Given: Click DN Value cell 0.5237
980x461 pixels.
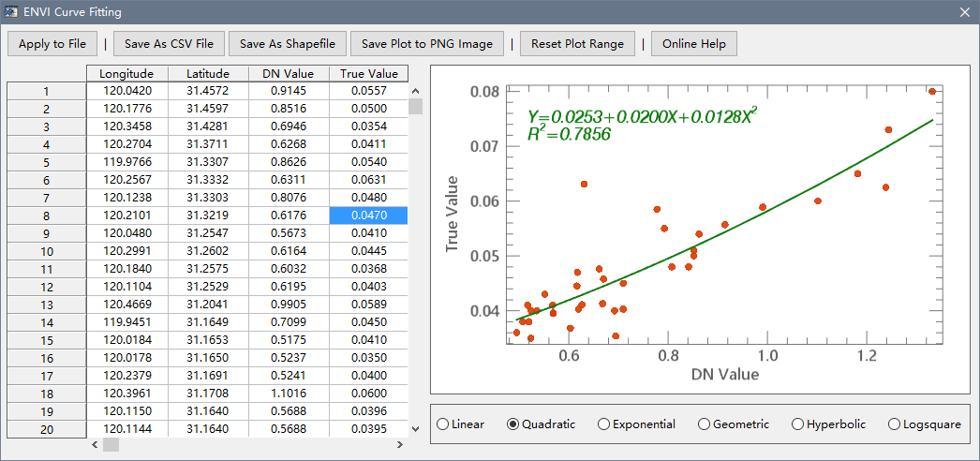Looking at the screenshot, I should (x=289, y=358).
